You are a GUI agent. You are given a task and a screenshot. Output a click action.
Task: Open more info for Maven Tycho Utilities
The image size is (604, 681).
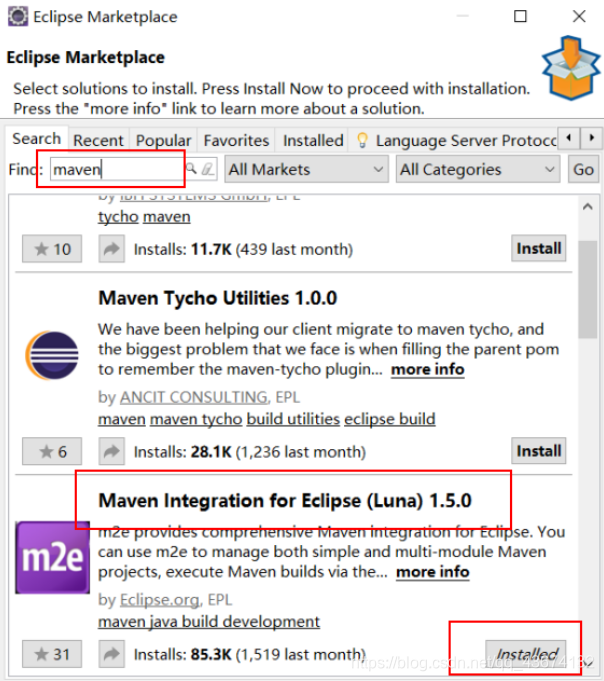(x=428, y=370)
